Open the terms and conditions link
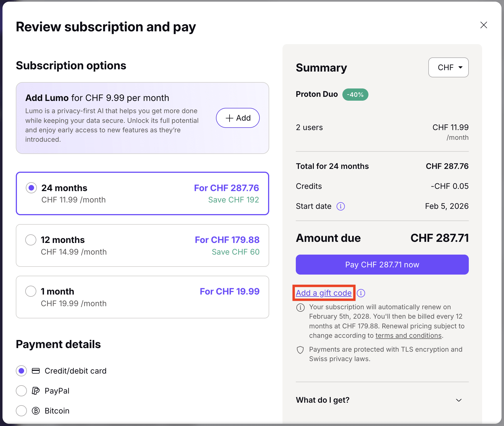Viewport: 504px width, 426px height. click(x=408, y=335)
